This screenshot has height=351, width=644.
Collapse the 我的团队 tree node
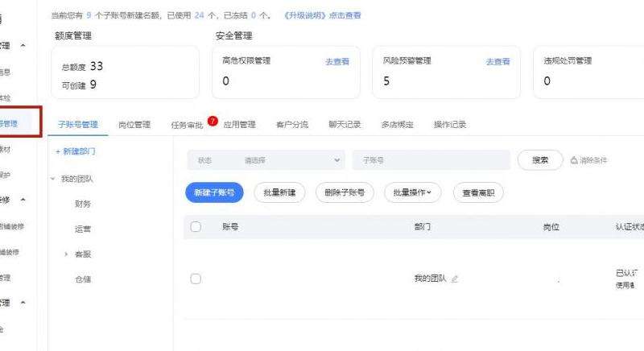pos(53,179)
